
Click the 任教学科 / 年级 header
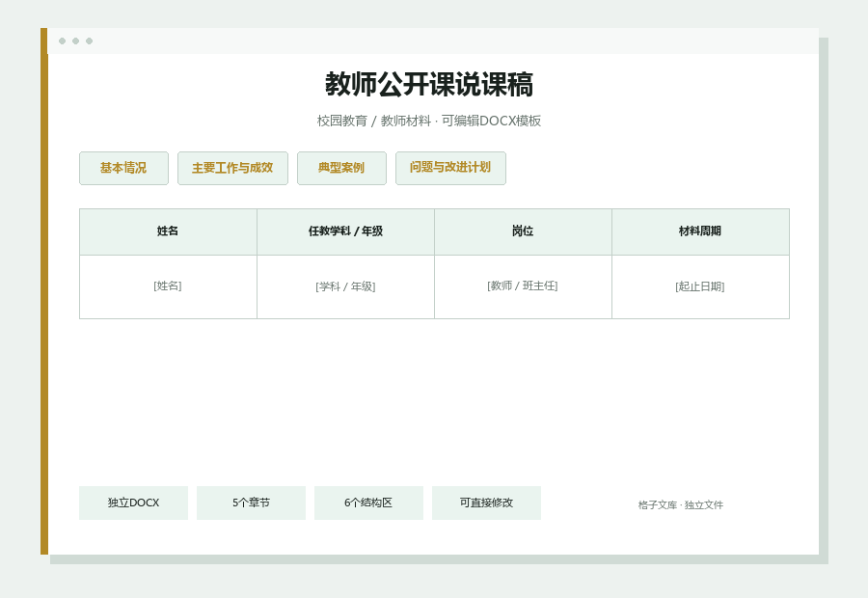(345, 232)
